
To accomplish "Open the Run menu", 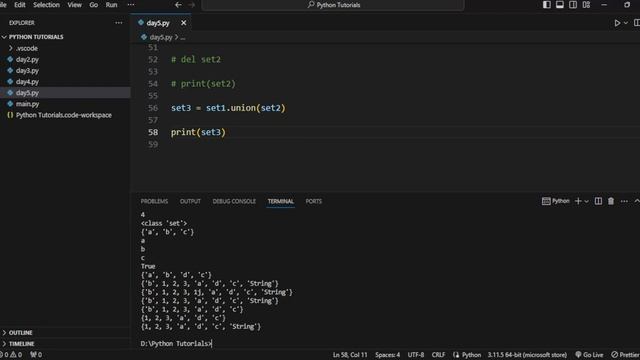I will click(111, 5).
